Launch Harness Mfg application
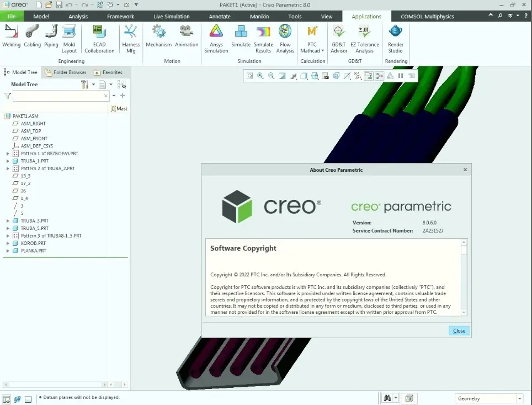This screenshot has height=405, width=532. (131, 39)
